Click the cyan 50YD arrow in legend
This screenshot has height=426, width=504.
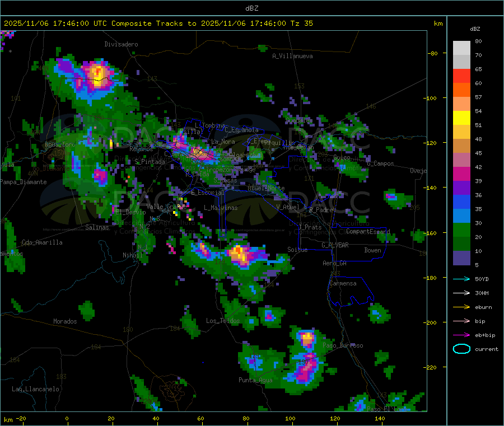pyautogui.click(x=461, y=279)
